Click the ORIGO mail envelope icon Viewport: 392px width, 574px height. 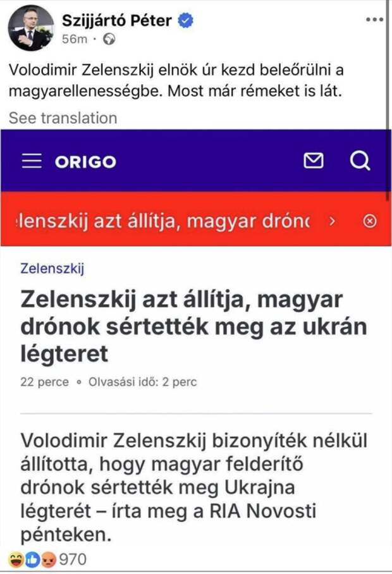coord(313,162)
